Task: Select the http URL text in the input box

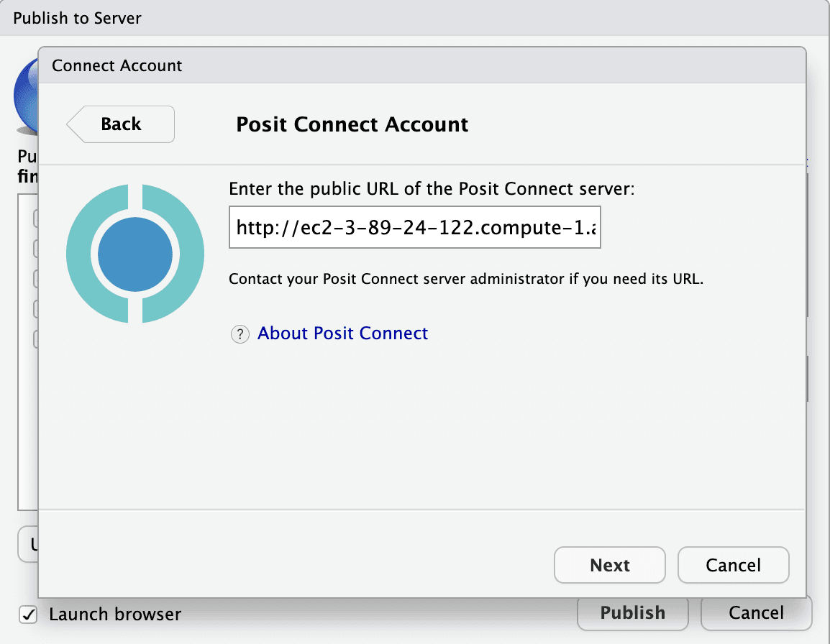Action: (414, 227)
